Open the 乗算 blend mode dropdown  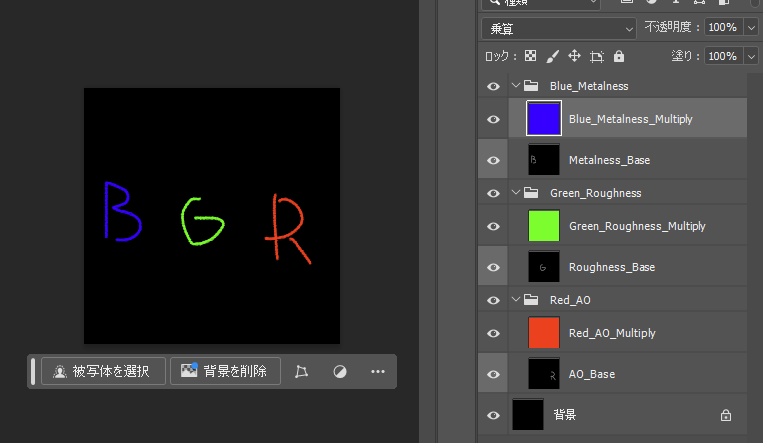point(559,29)
